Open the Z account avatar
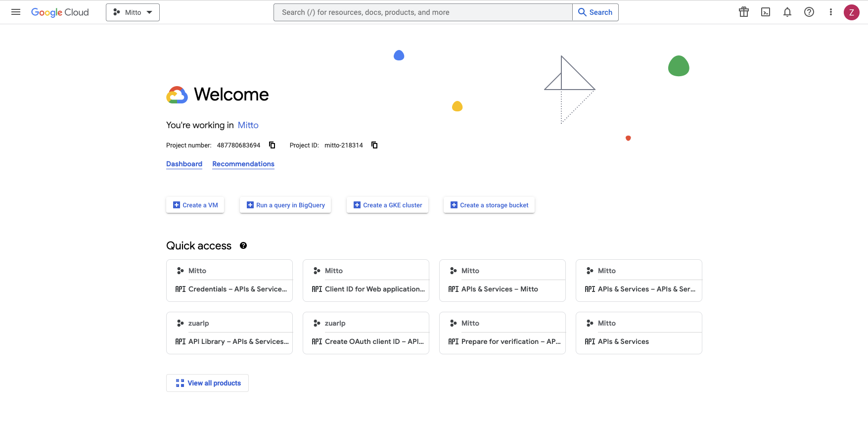This screenshot has height=431, width=868. 852,12
